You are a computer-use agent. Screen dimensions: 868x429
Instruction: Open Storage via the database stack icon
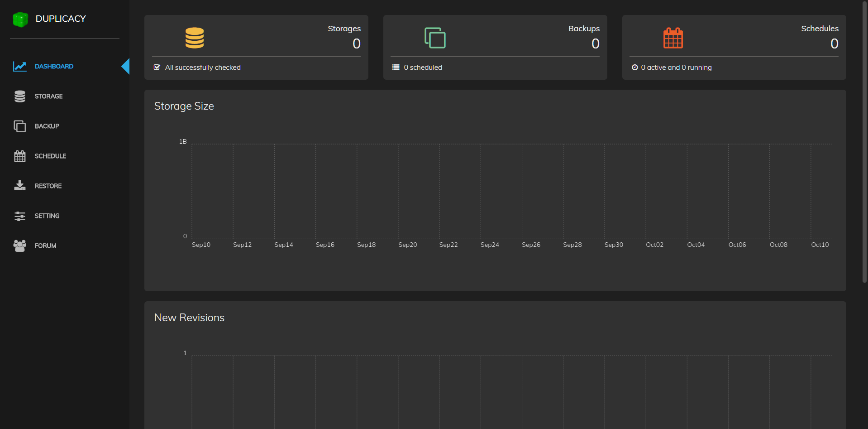(20, 96)
